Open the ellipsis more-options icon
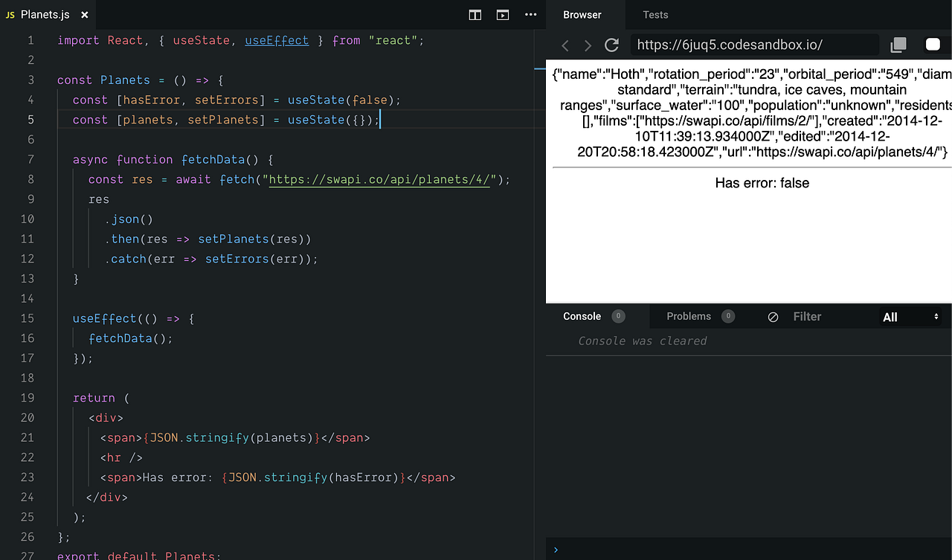This screenshot has height=560, width=952. 531,15
